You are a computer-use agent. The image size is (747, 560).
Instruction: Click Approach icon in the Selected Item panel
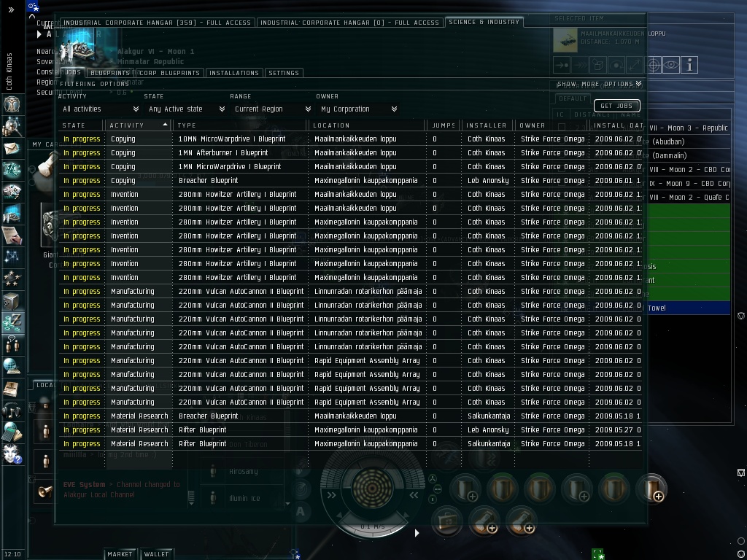(562, 65)
